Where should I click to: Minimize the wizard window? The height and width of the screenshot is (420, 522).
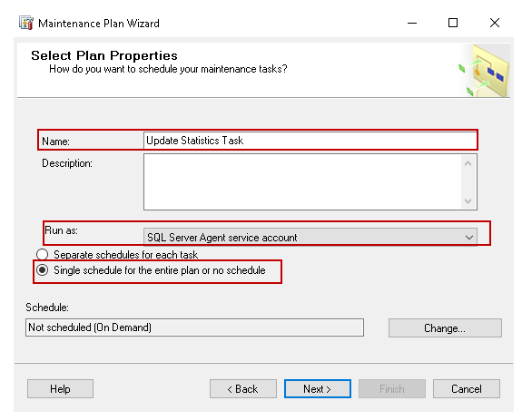point(412,23)
